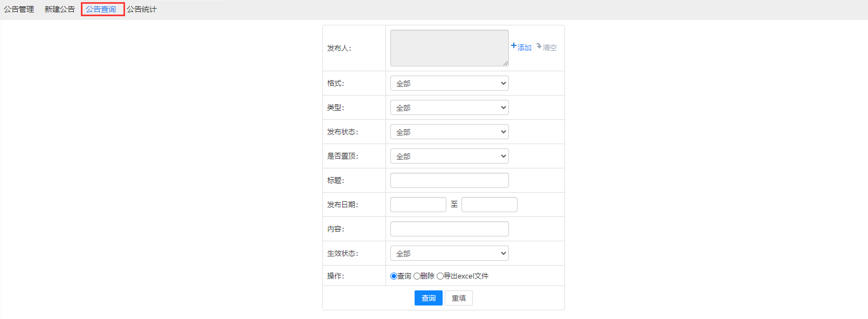Click the 发布日期 start date field
868x319 pixels.
(418, 205)
